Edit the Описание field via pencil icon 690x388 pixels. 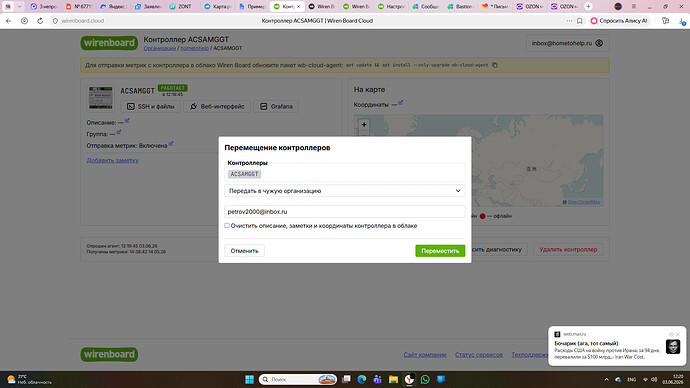click(127, 121)
